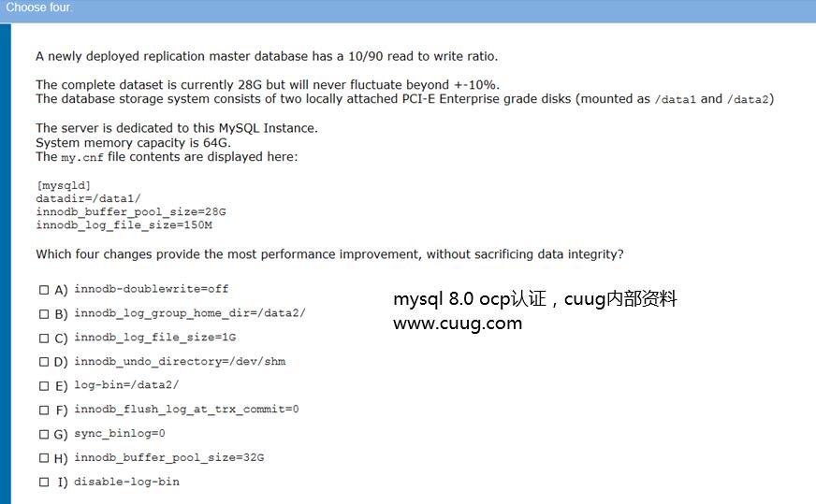Tick option F innodb_flush_log_at_trx_commit=0

pyautogui.click(x=44, y=410)
